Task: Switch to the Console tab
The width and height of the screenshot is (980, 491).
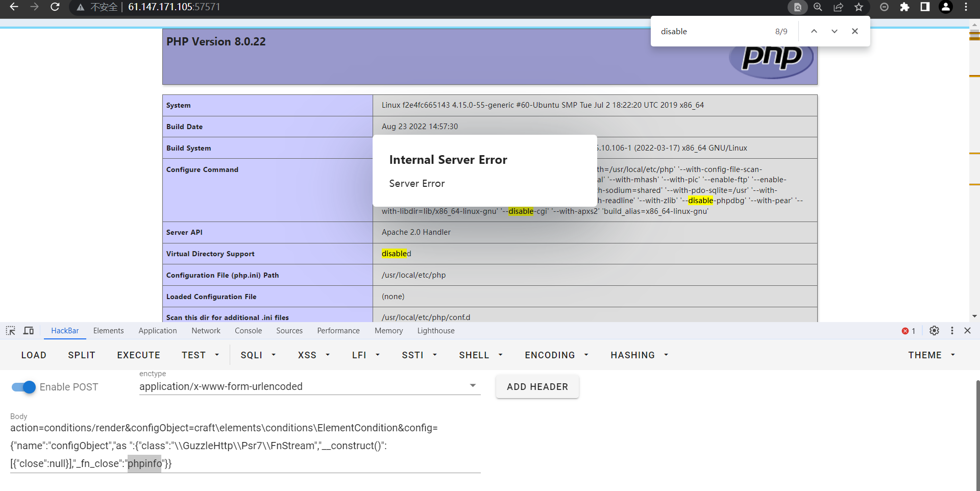Action: pos(249,331)
